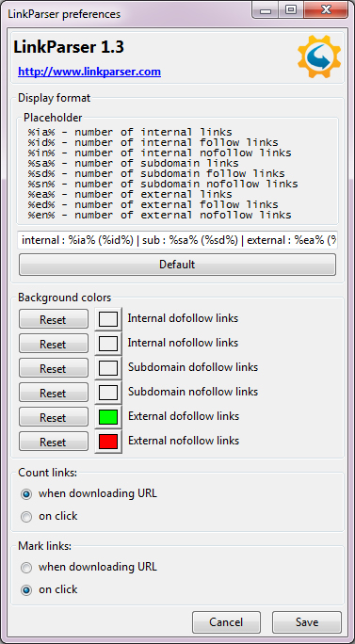Click the %in% internal nofollow links line
This screenshot has width=355, height=644.
pos(159,153)
